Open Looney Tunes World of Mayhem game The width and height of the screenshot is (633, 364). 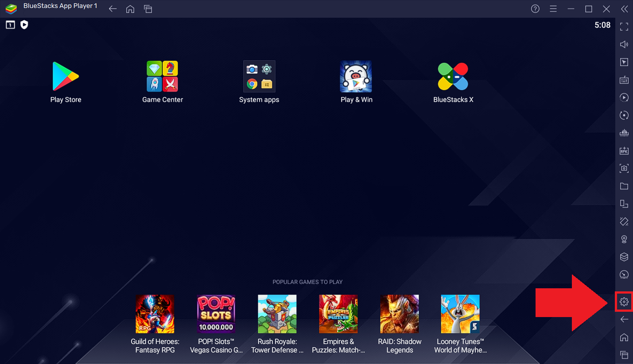point(460,314)
